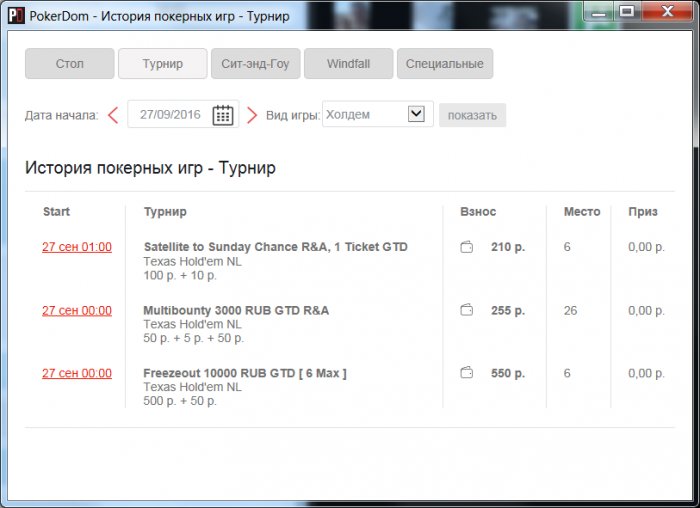The image size is (700, 508).
Task: Click wallet icon in Satellite tournament row
Action: click(x=467, y=247)
